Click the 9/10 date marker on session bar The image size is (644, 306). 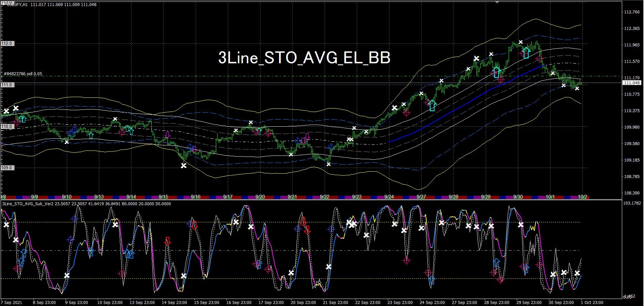pyautogui.click(x=67, y=197)
